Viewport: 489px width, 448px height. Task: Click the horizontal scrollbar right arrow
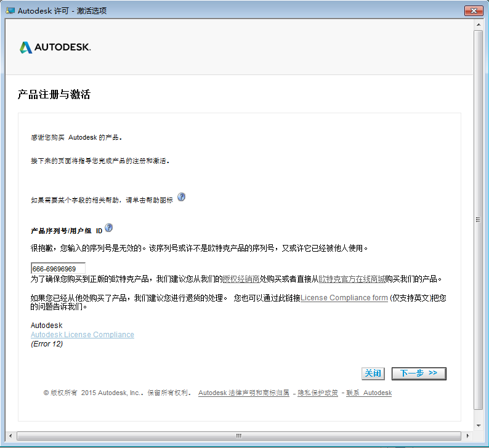pyautogui.click(x=467, y=436)
